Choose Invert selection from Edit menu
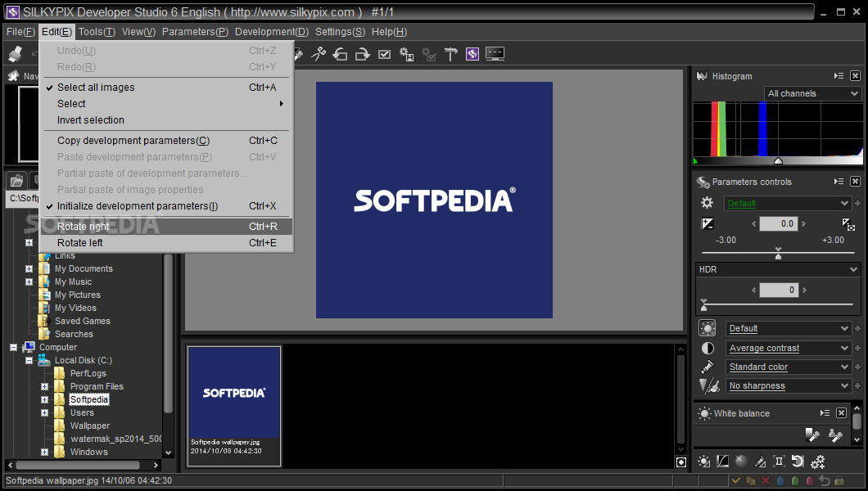The height and width of the screenshot is (491, 868). pos(166,120)
